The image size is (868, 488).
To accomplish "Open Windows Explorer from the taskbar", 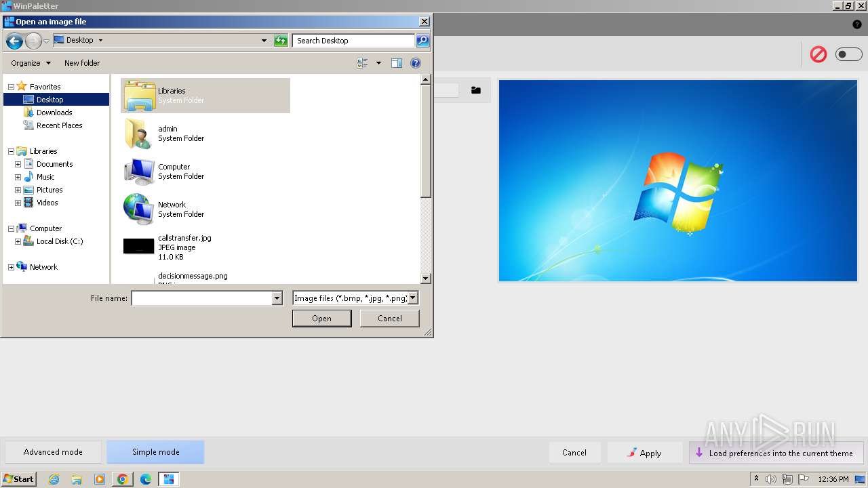I will click(x=77, y=479).
